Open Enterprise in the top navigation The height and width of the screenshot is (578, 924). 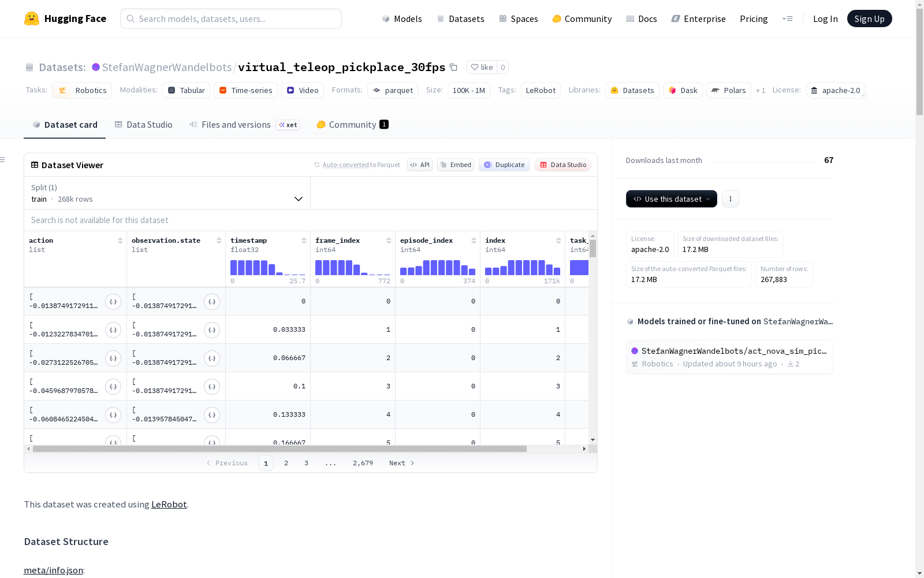tap(699, 18)
